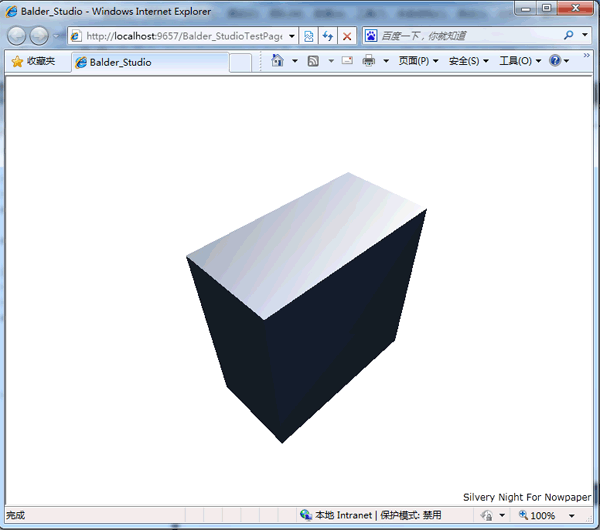
Task: Click the privacy report status bar icon
Action: click(487, 515)
